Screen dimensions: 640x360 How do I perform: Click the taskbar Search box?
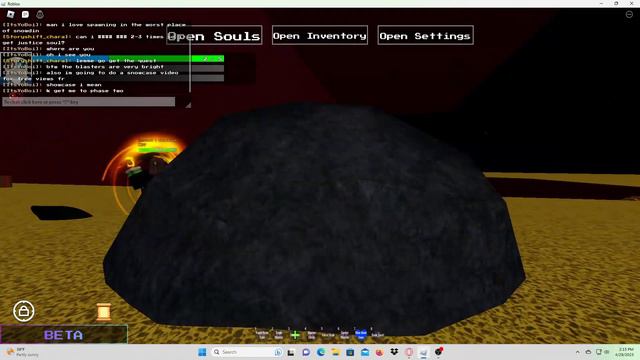tap(247, 352)
